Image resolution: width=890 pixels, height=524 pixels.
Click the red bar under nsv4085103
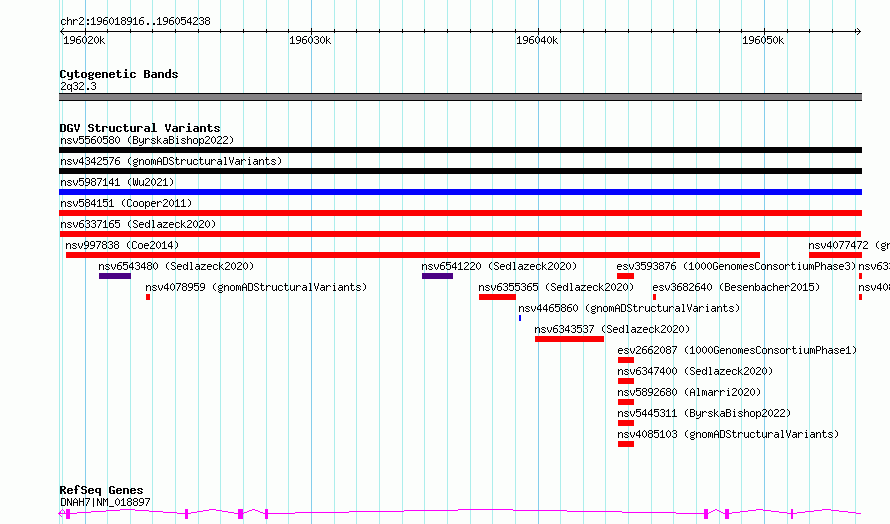626,444
